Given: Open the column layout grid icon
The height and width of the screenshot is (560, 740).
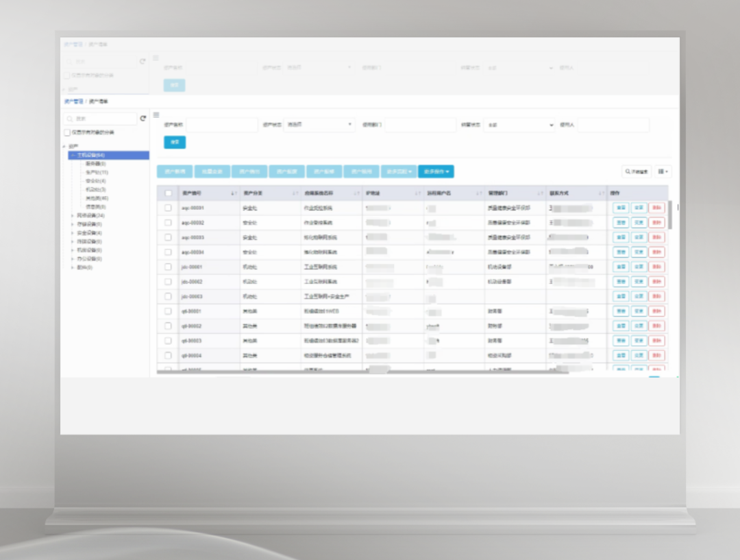Looking at the screenshot, I should pos(663,171).
